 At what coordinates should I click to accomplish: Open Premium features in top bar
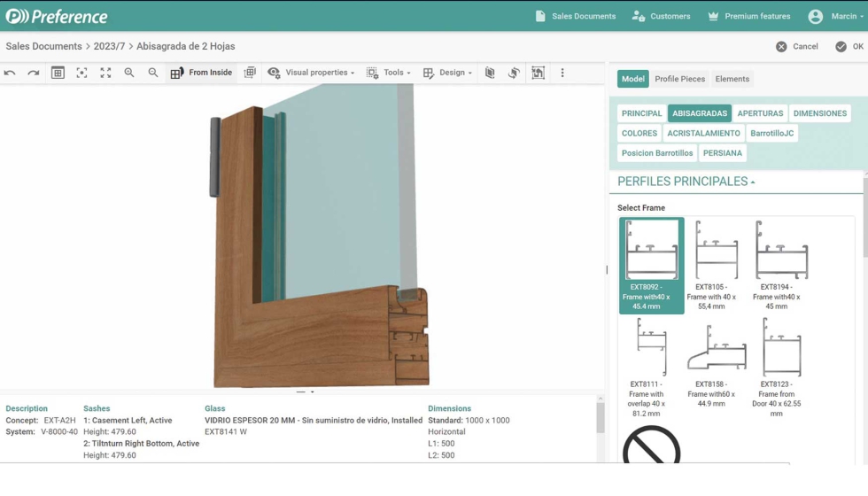[749, 16]
